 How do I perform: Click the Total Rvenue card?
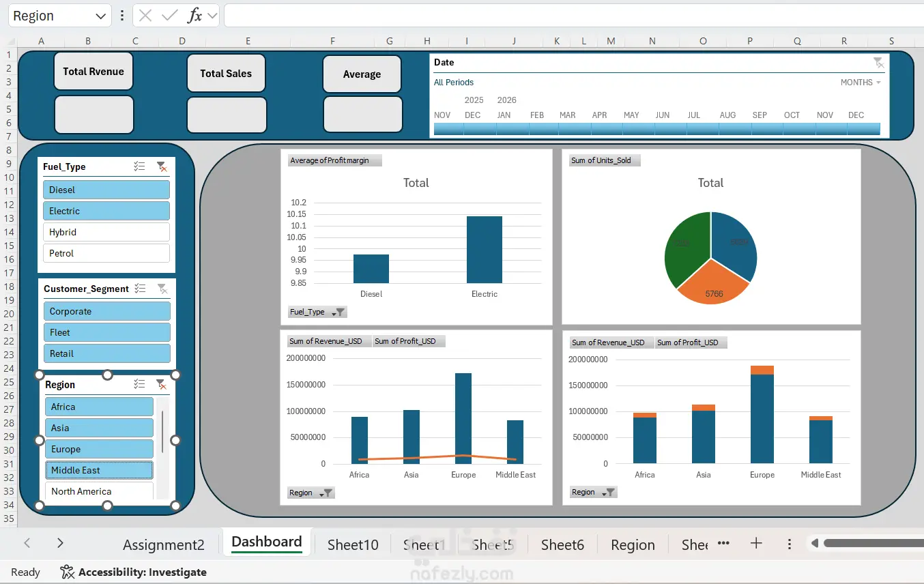[x=93, y=71]
